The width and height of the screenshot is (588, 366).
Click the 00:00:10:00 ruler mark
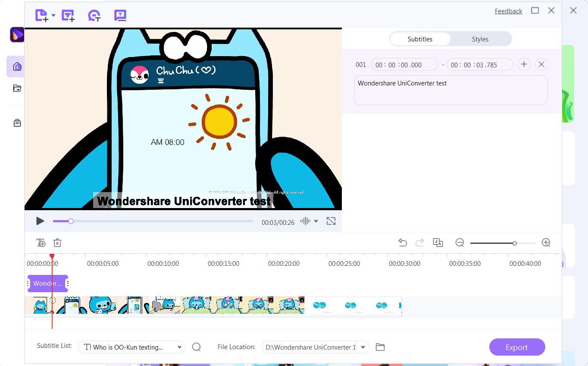pyautogui.click(x=163, y=263)
